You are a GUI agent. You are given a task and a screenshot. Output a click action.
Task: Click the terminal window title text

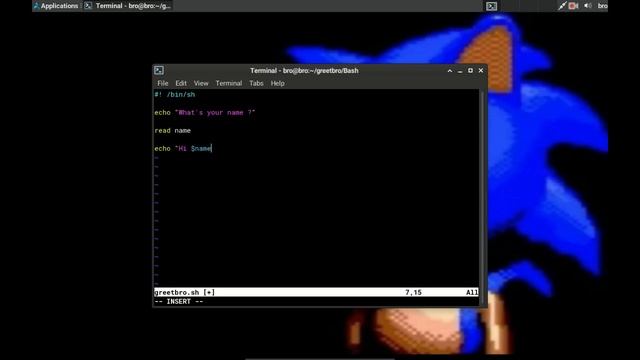coord(304,71)
